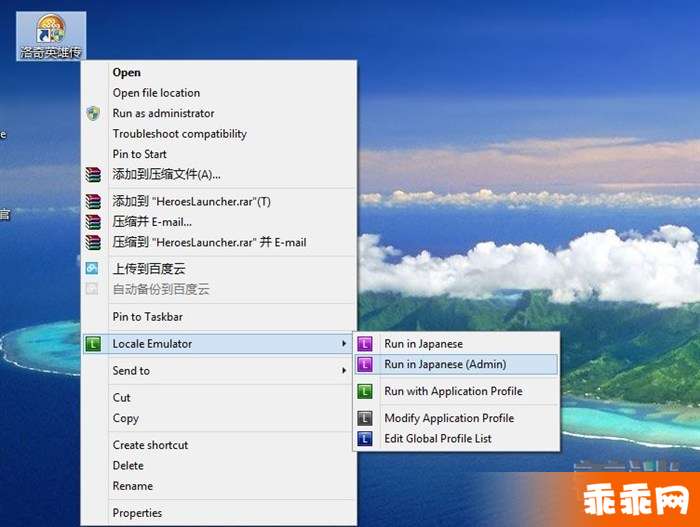This screenshot has height=527, width=700.
Task: Choose Run in Japanese (Admin)
Action: coord(445,364)
